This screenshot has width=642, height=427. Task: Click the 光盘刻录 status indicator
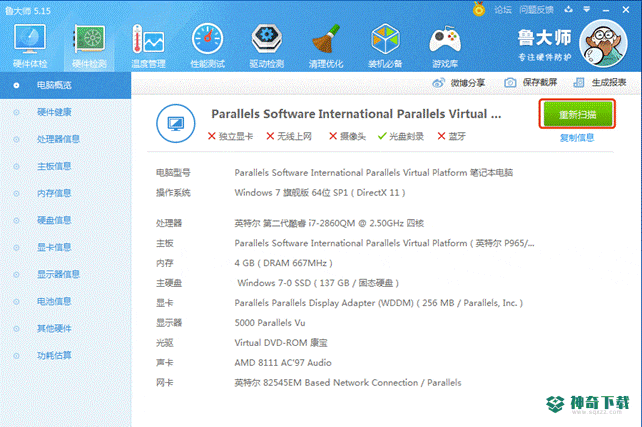pos(400,136)
